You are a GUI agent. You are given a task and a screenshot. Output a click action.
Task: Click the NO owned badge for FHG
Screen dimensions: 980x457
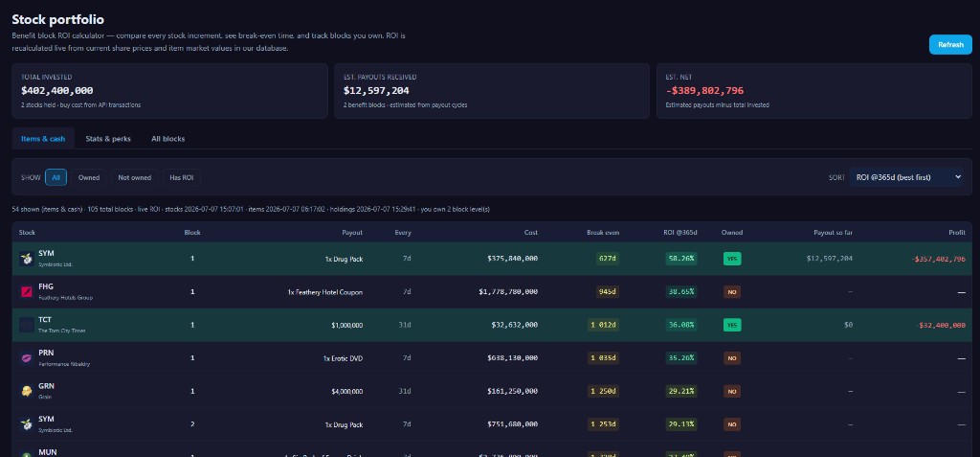point(732,291)
